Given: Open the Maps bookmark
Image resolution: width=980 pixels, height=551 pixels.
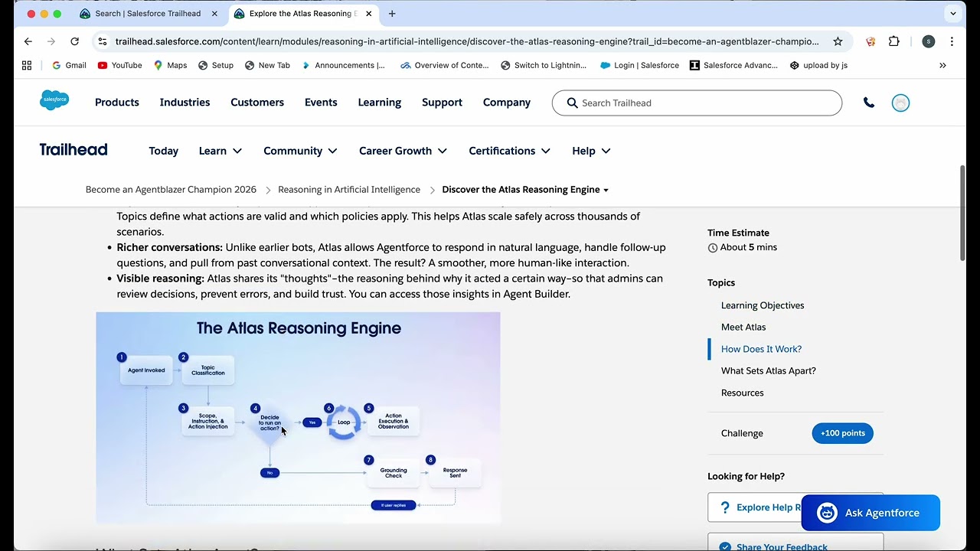Looking at the screenshot, I should (170, 65).
